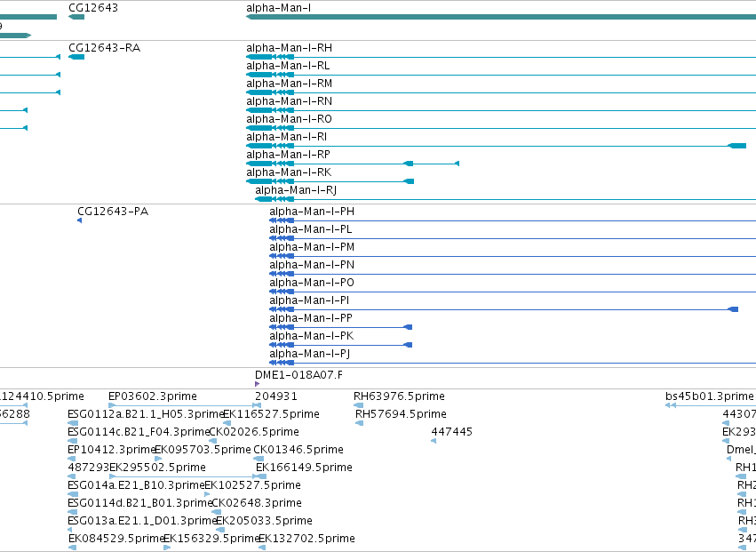Click alpha-Man-I-PK protein label
The image size is (756, 552).
(x=312, y=336)
